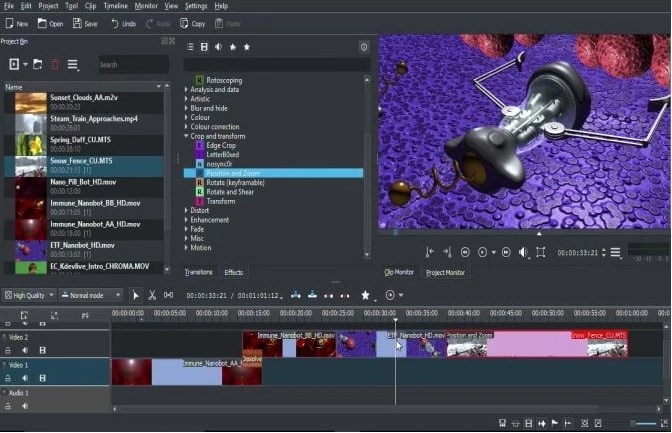Image resolution: width=672 pixels, height=433 pixels.
Task: Mute the Video 1 track audio
Action: click(25, 378)
